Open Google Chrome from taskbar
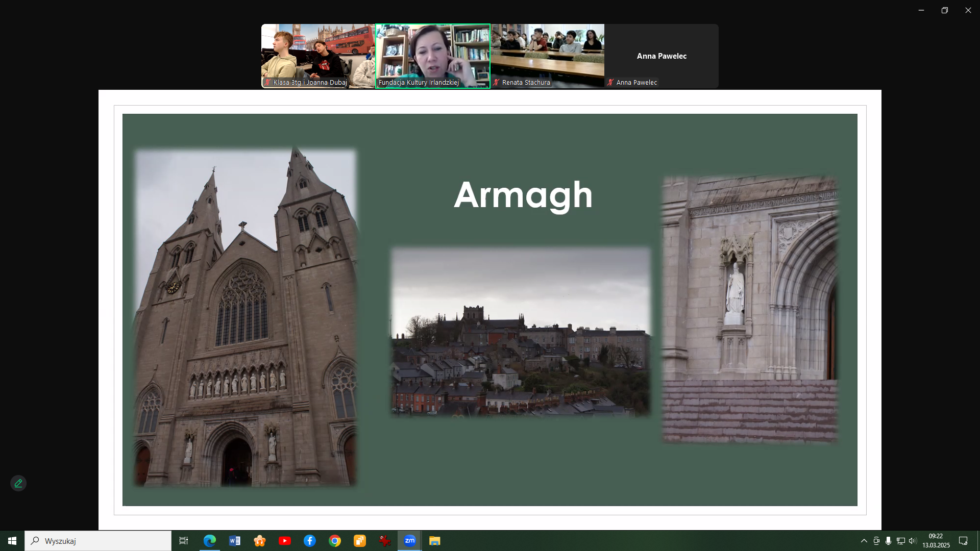 (335, 541)
